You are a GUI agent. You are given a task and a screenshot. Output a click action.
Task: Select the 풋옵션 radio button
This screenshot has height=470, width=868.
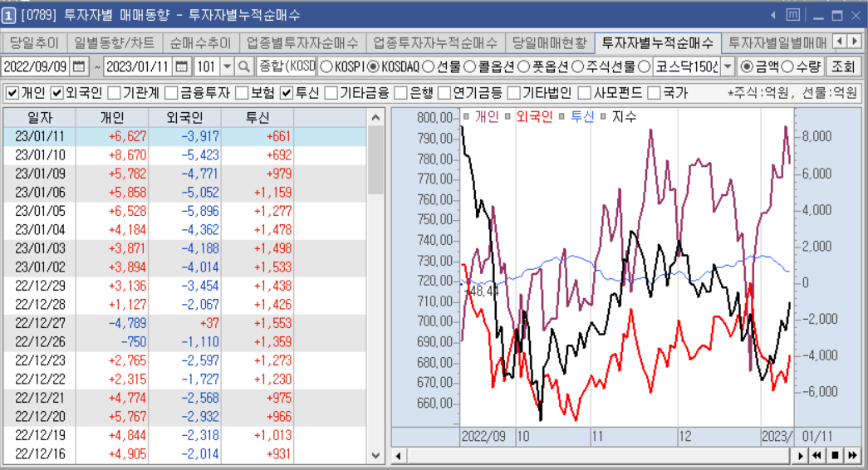(523, 67)
